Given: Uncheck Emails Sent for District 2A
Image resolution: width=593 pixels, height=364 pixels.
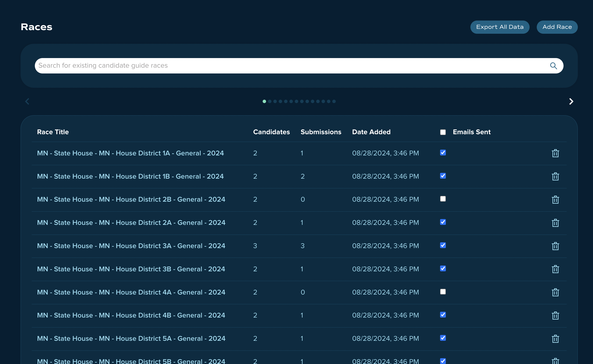Looking at the screenshot, I should click(443, 222).
